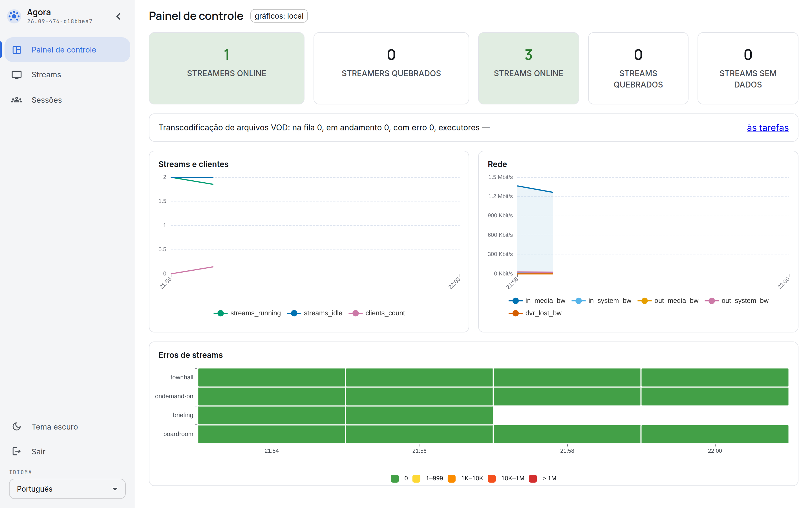This screenshot has width=812, height=508.
Task: Open the Sessões menu item
Action: coord(67,100)
